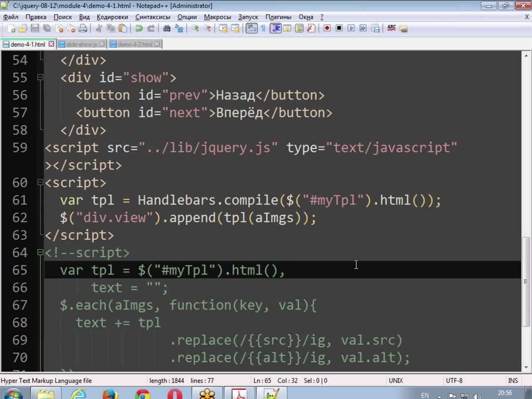Close the slide-show.js tab

pos(102,44)
